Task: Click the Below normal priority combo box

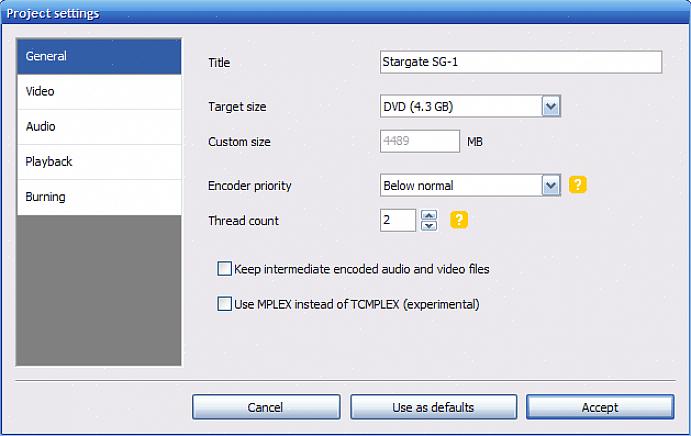Action: click(x=470, y=186)
